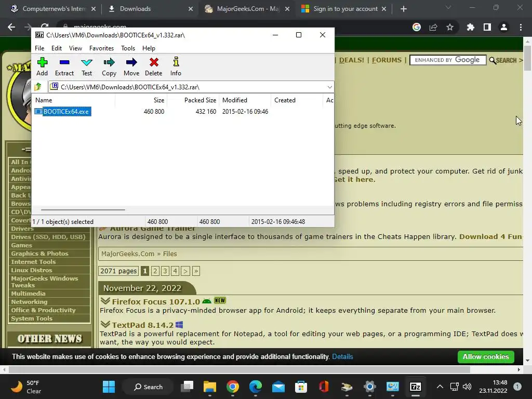The width and height of the screenshot is (532, 399).
Task: Open the Drives (SSD, HDD, USB) category
Action: coord(48,237)
